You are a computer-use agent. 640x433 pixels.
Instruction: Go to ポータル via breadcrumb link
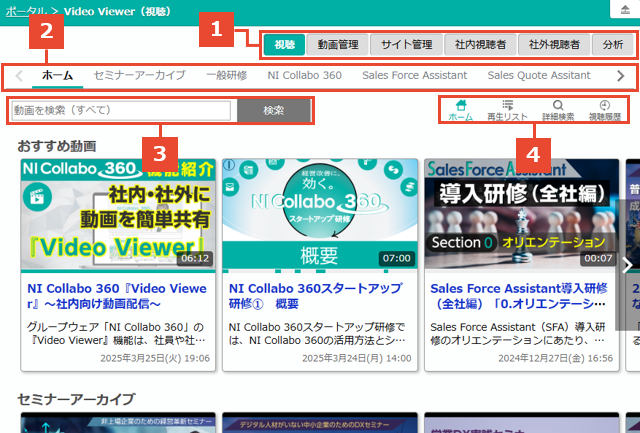(25, 11)
